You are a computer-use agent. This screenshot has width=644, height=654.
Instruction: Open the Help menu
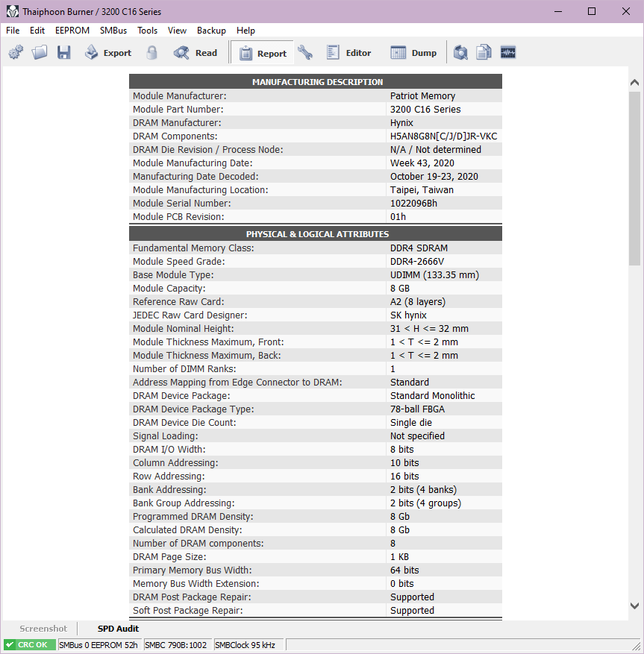(246, 31)
